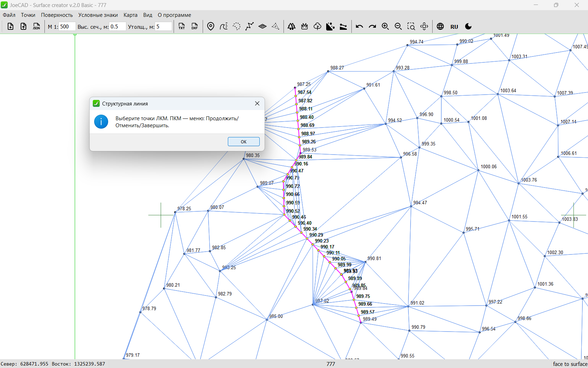Image resolution: width=588 pixels, height=368 pixels.
Task: Click the new file icon in toolbar
Action: (x=10, y=27)
